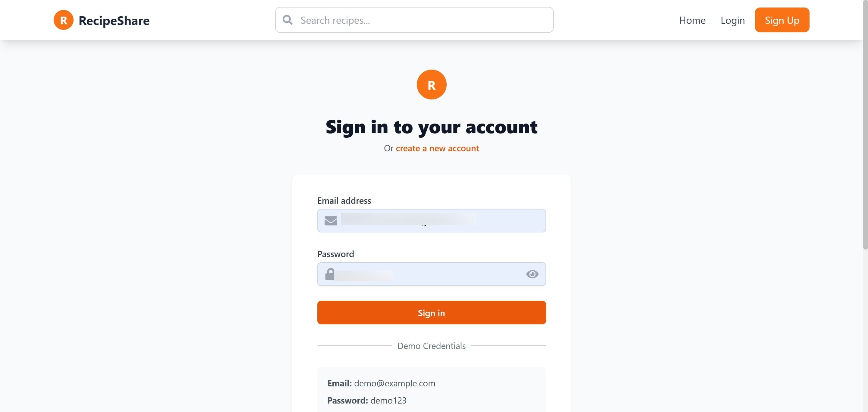This screenshot has height=412, width=868.
Task: Open the Login navigation link
Action: (x=733, y=20)
